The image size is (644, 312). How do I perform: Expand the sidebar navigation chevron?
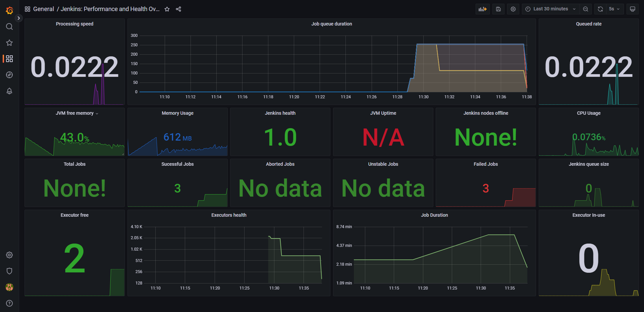[x=19, y=18]
